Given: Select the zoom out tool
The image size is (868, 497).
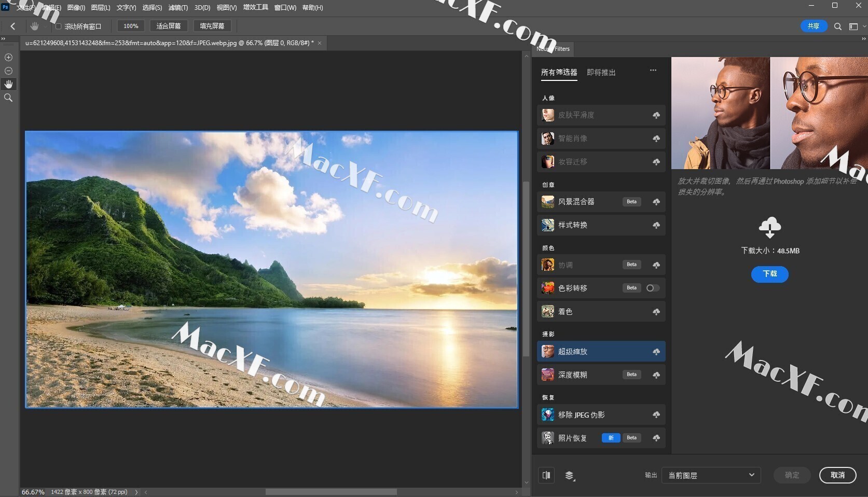Looking at the screenshot, I should click(x=8, y=71).
